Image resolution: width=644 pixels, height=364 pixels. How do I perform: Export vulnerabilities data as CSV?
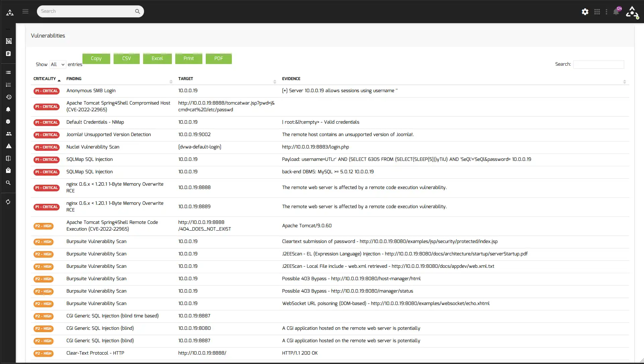tap(127, 58)
